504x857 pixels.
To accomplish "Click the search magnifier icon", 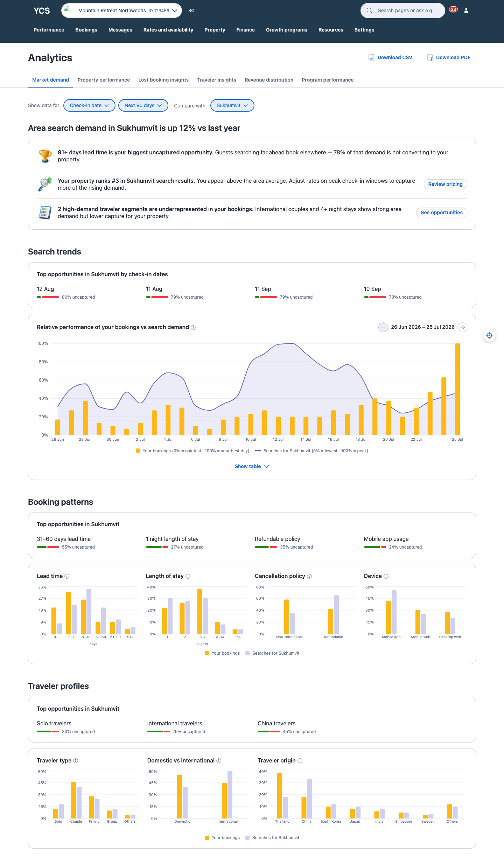I will (370, 11).
